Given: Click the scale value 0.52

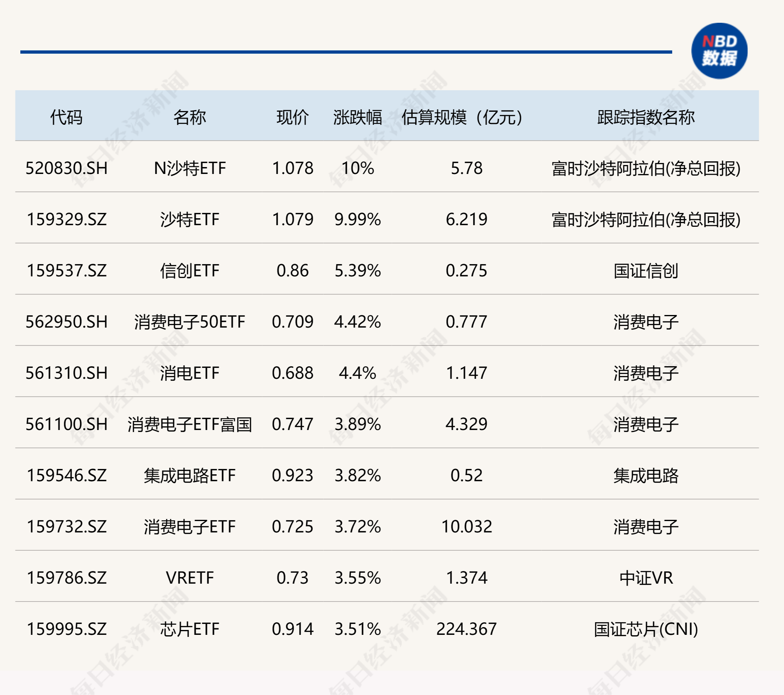Looking at the screenshot, I should [466, 476].
